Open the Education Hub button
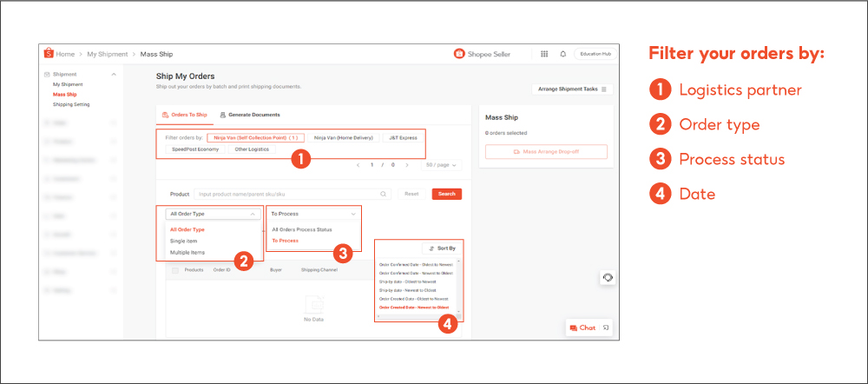The image size is (868, 384). 595,54
